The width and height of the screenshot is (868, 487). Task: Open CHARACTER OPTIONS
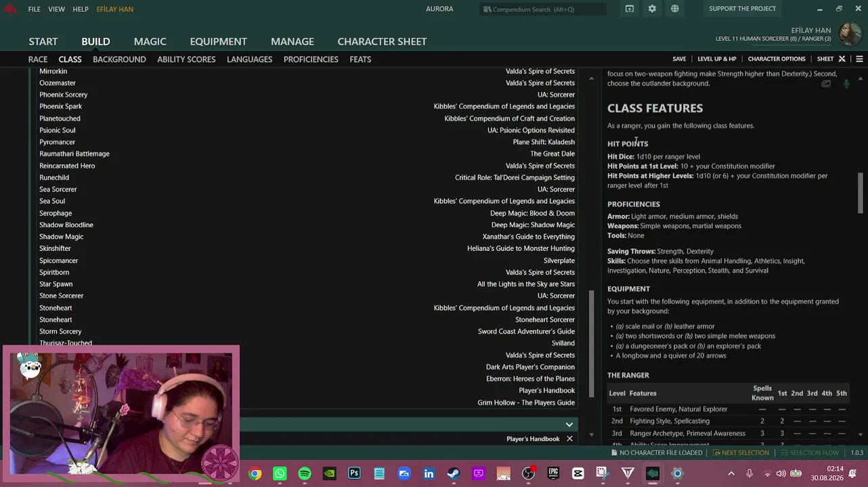point(777,59)
